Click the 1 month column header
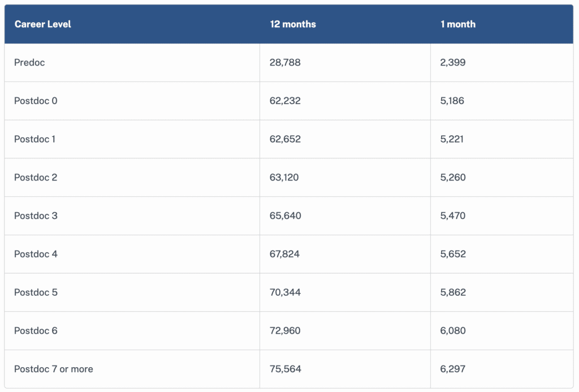The height and width of the screenshot is (392, 579). click(458, 24)
